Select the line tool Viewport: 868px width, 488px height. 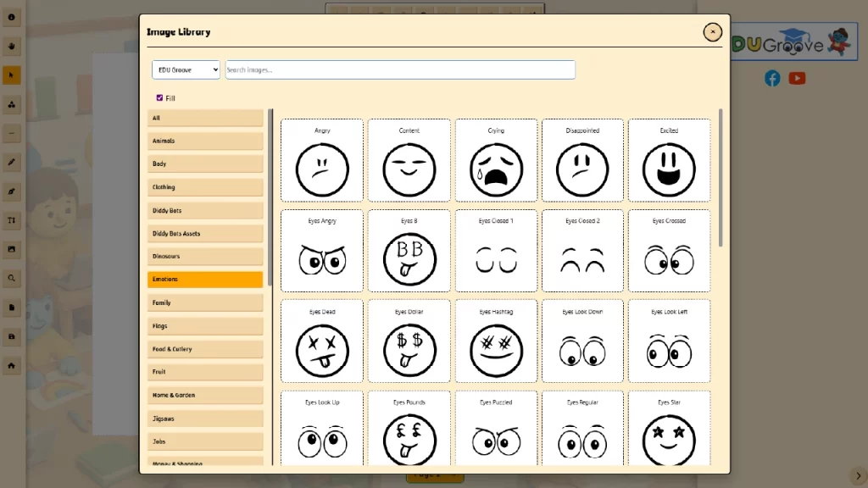(x=12, y=133)
